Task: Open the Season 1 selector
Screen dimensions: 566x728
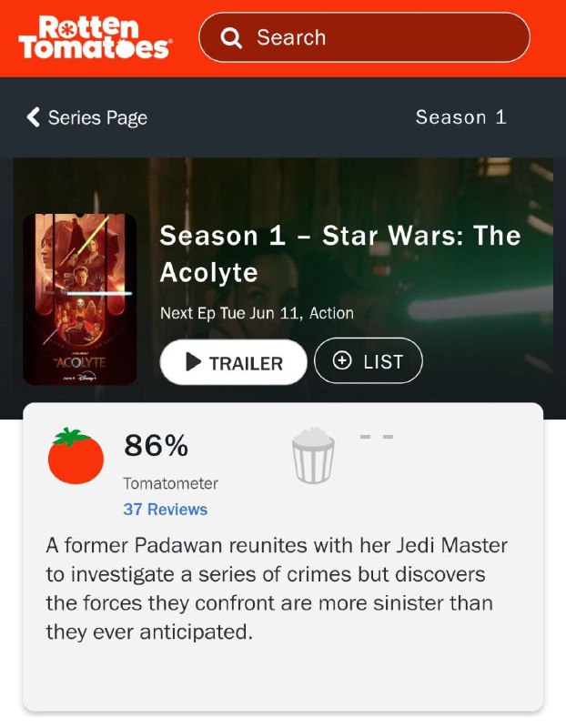Action: (x=460, y=117)
